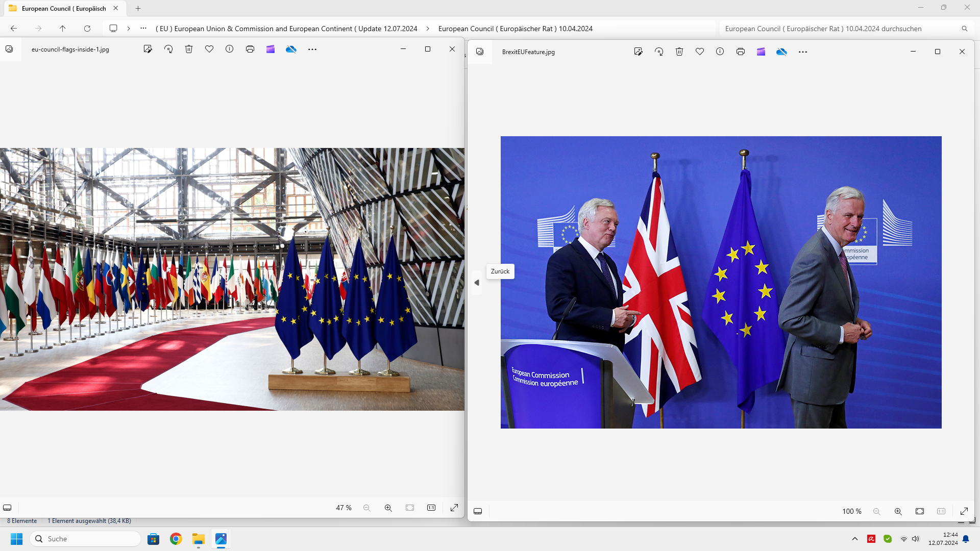Click the 100 % zoom value
Viewport: 980px width, 551px height.
coord(852,511)
